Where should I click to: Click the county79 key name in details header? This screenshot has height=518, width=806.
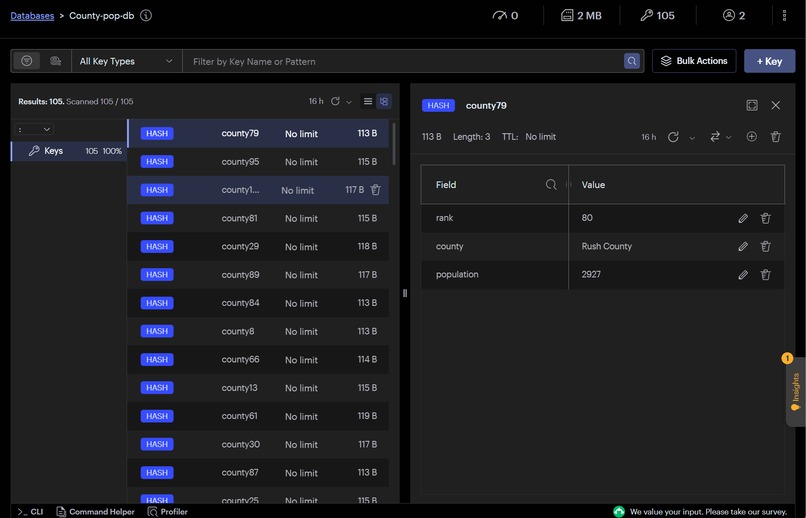tap(486, 105)
